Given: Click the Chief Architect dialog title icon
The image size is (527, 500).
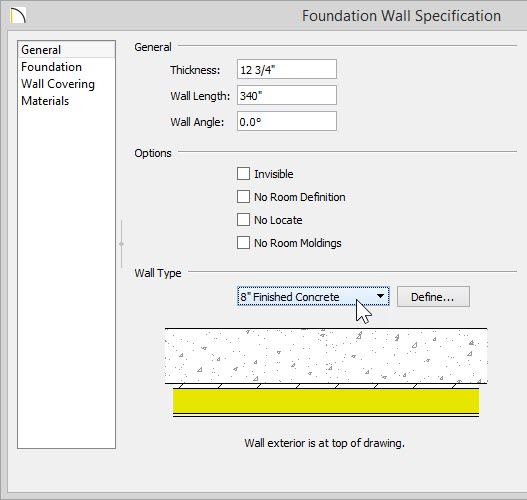Looking at the screenshot, I should [18, 16].
